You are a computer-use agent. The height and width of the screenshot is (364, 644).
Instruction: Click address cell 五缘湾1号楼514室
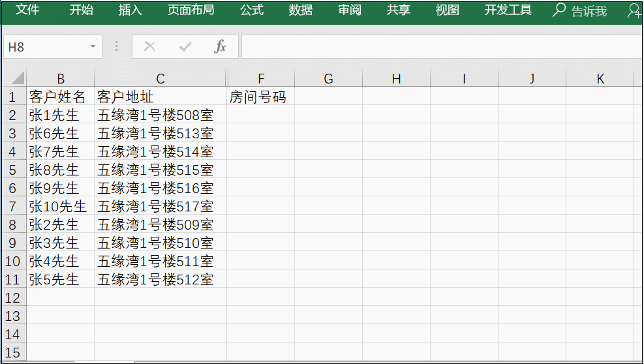pos(160,151)
